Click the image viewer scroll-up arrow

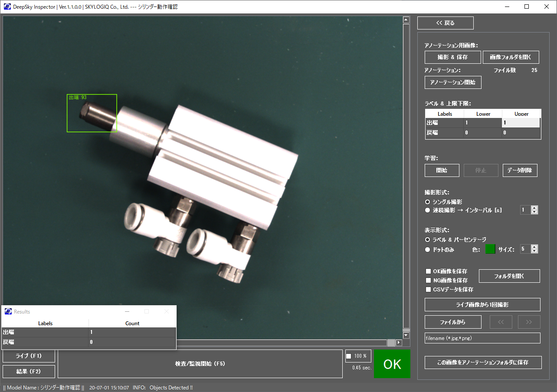406,20
